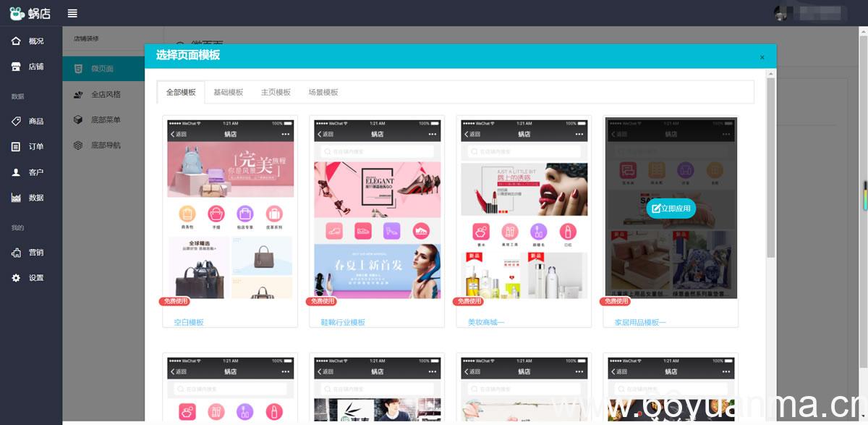Click the user avatar in top bar
The width and height of the screenshot is (868, 425).
780,13
